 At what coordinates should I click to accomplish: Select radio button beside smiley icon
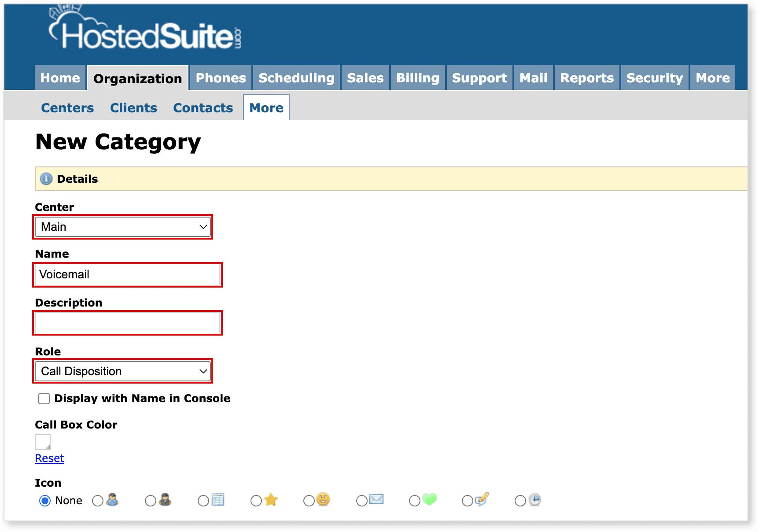(x=309, y=501)
